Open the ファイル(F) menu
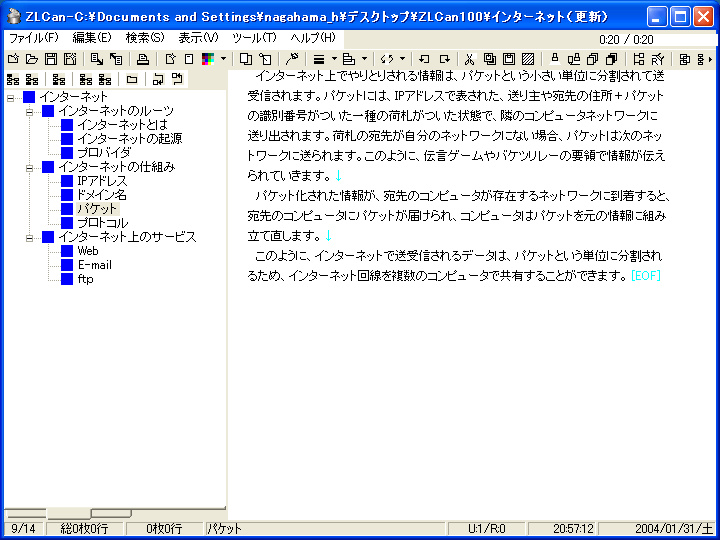Image resolution: width=720 pixels, height=540 pixels. [34, 38]
